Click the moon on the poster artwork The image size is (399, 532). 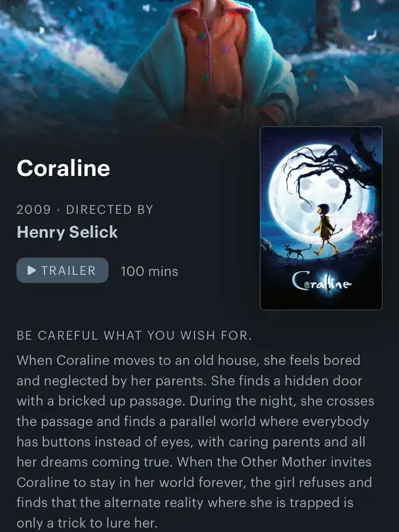point(319,190)
